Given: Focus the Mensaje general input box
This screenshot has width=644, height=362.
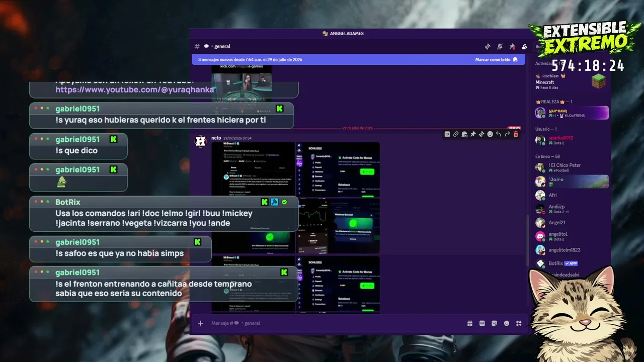Looking at the screenshot, I should pos(332,323).
